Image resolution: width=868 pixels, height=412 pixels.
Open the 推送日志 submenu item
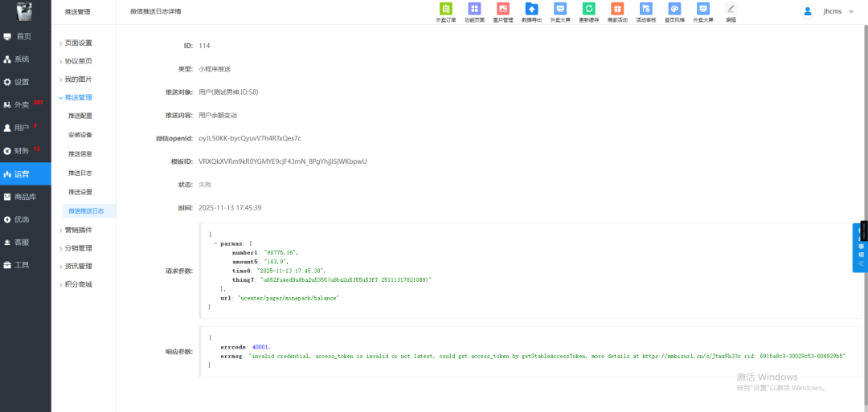click(80, 173)
